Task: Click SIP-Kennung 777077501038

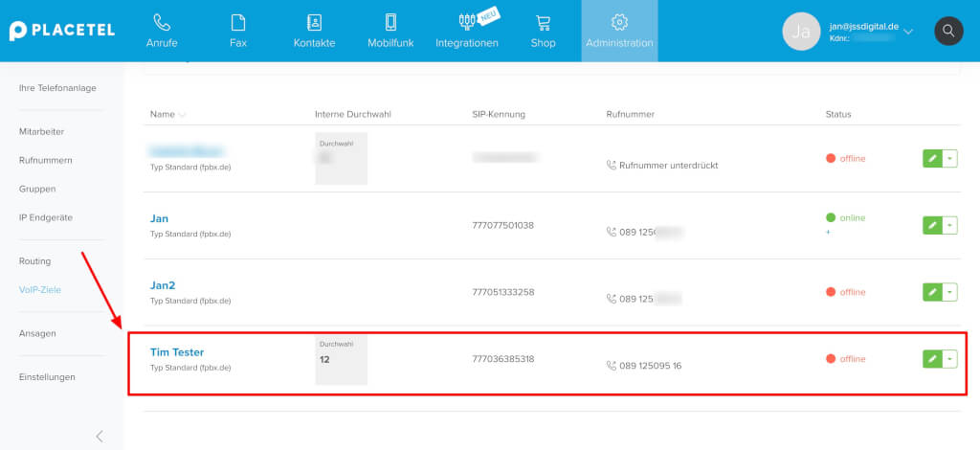Action: 503,225
